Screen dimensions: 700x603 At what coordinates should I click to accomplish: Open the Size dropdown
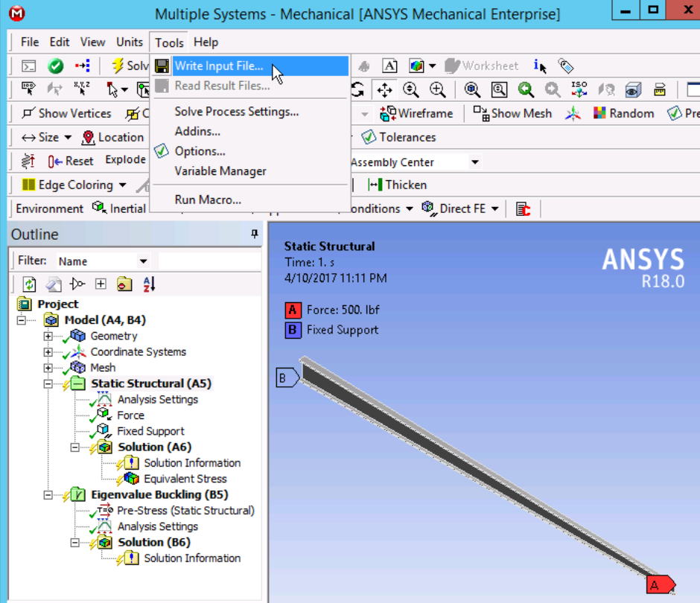coord(68,137)
